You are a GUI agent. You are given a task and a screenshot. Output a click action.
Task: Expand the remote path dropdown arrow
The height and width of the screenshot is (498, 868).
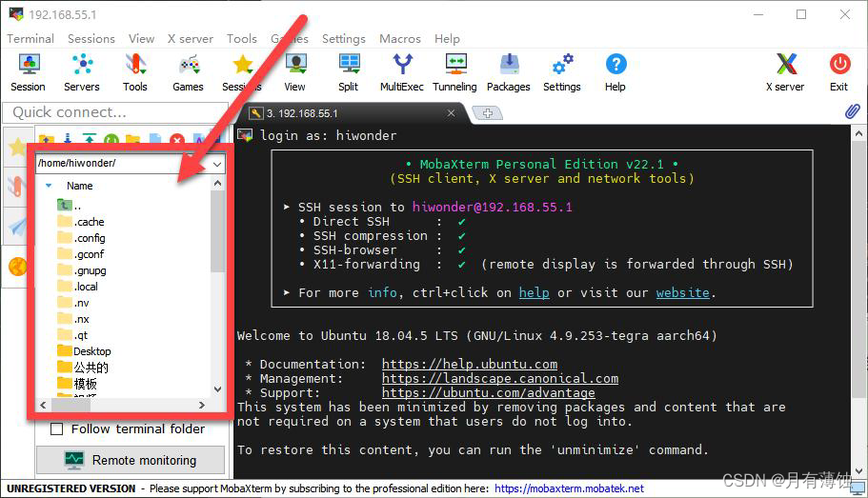click(x=217, y=164)
